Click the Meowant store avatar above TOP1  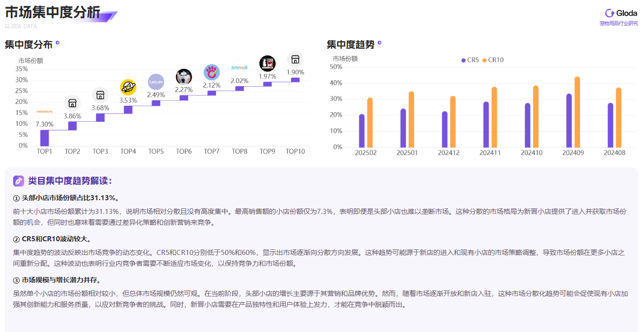tap(44, 111)
